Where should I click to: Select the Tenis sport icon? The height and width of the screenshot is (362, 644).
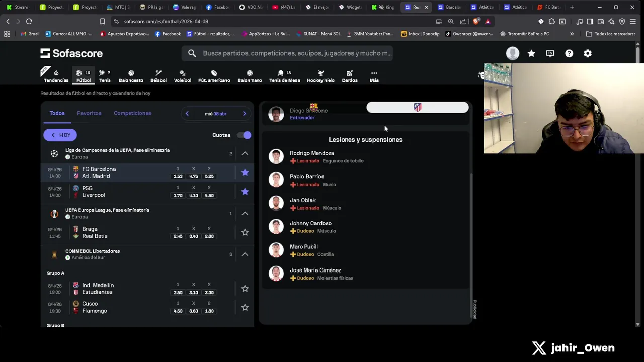(x=105, y=76)
